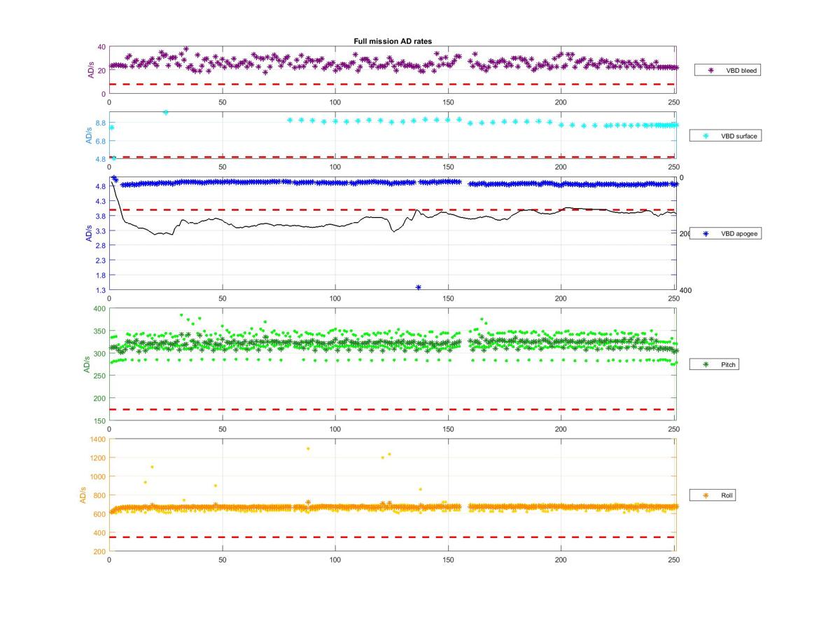The image size is (840, 620).
Task: Click the red dashed line in the Pitch plot
Action: tap(393, 409)
